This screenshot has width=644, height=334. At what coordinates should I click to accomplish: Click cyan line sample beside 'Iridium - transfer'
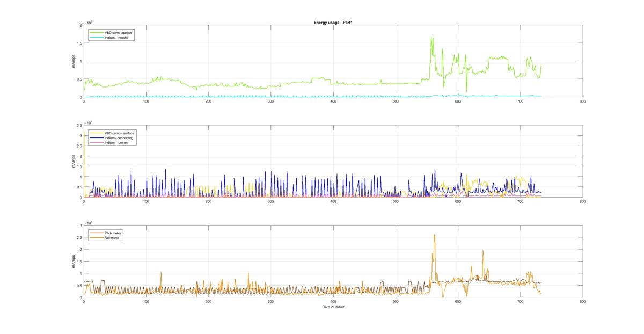click(97, 38)
